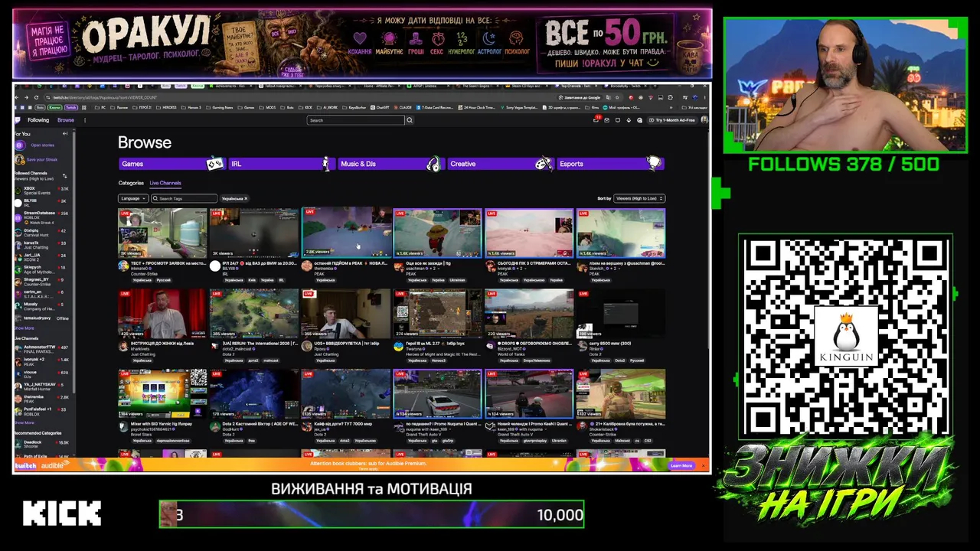
Task: Open the Brawl Stars stream thumbnail
Action: point(162,394)
